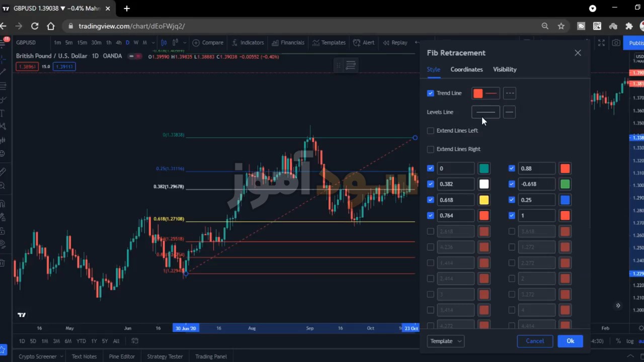
Task: Start bar Replay
Action: (395, 43)
